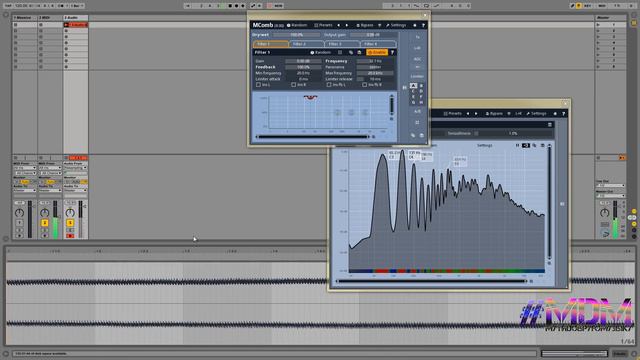Image resolution: width=640 pixels, height=360 pixels.
Task: Click the Feedback value field
Action: pyautogui.click(x=303, y=67)
